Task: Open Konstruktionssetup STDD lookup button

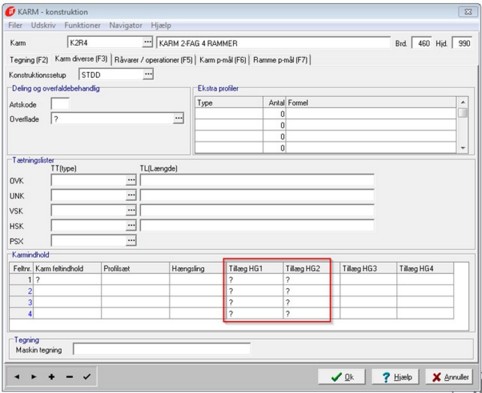Action: [x=148, y=74]
